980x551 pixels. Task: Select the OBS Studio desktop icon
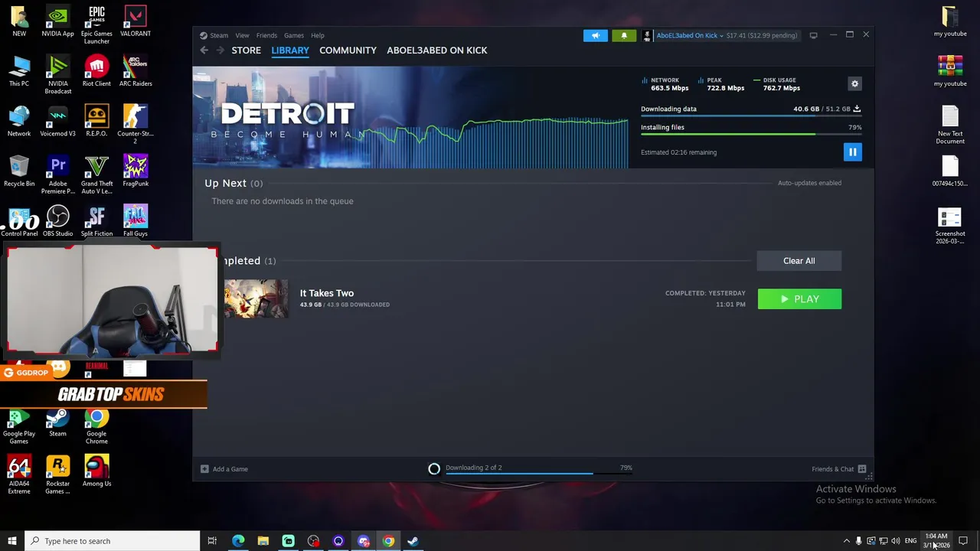pyautogui.click(x=58, y=222)
